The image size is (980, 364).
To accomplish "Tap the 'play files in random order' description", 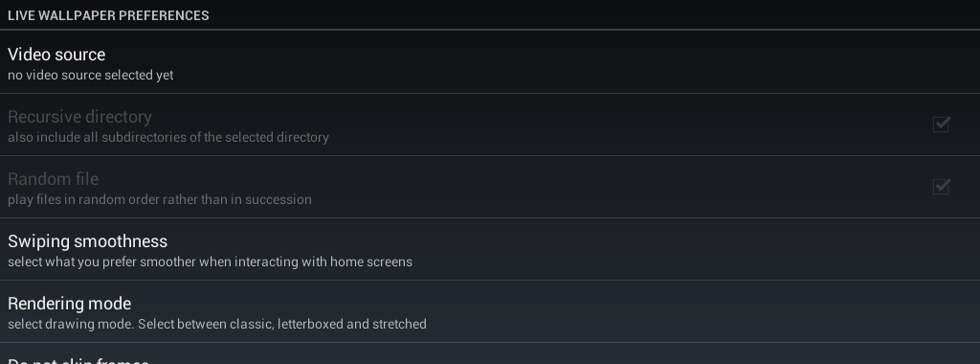I will pos(160,199).
